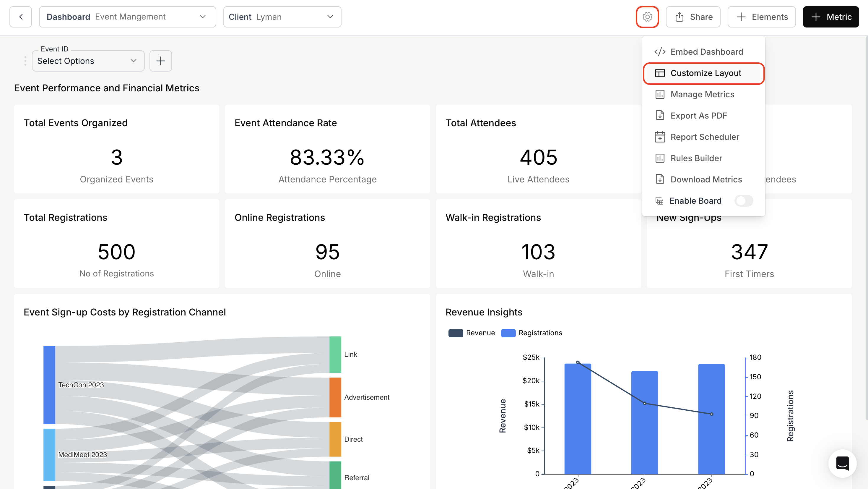
Task: Click the plus button beside Event ID filter
Action: pyautogui.click(x=160, y=61)
